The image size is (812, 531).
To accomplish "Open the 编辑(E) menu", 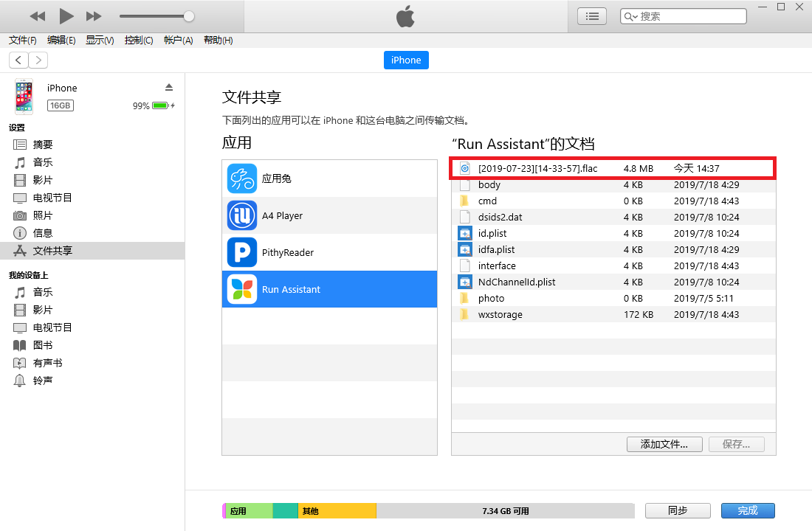I will (61, 41).
